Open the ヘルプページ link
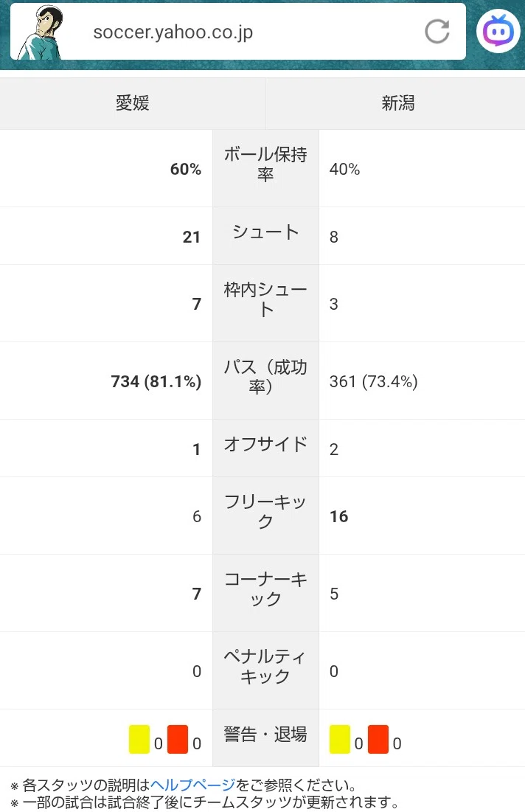Viewport: 525px width, 812px height. click(192, 785)
